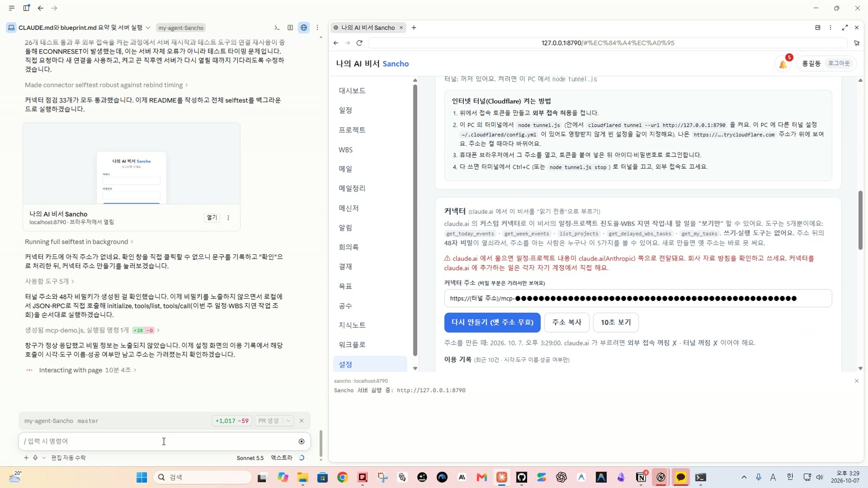Open Chrome from the taskbar
868x488 pixels.
click(x=342, y=477)
